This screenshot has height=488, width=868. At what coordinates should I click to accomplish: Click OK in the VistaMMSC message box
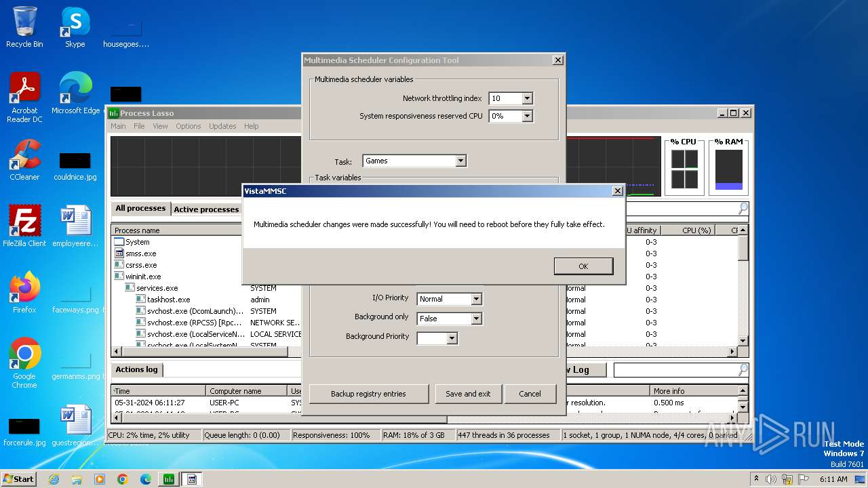pos(583,266)
